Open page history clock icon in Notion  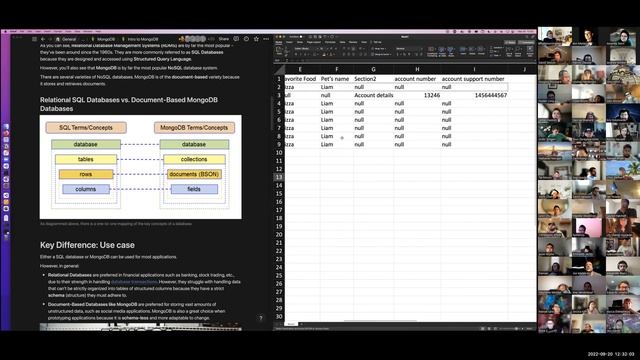(x=246, y=39)
